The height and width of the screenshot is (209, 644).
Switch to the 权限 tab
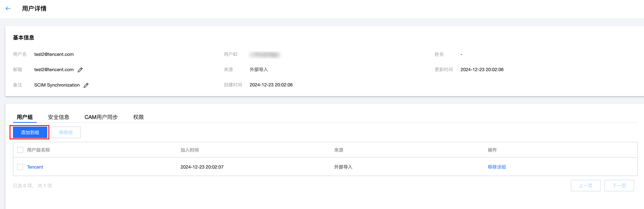pos(138,117)
